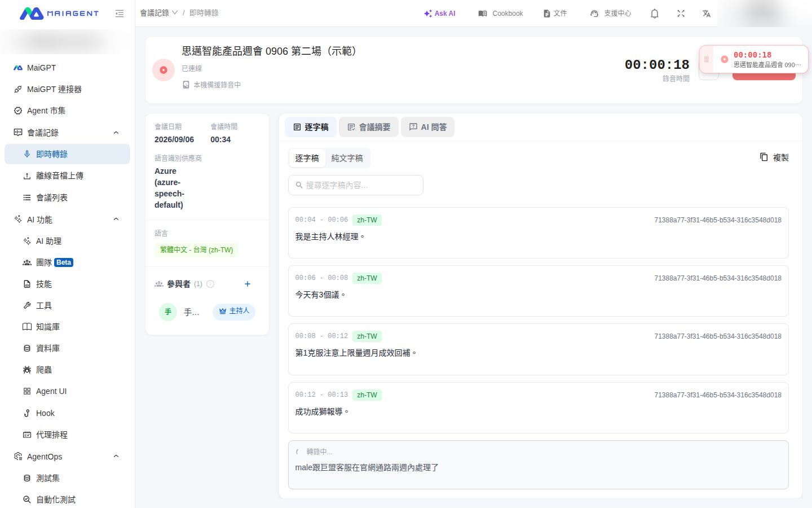Image resolution: width=812 pixels, height=508 pixels.
Task: Collapse the sidebar with the menu fold icon
Action: click(120, 14)
